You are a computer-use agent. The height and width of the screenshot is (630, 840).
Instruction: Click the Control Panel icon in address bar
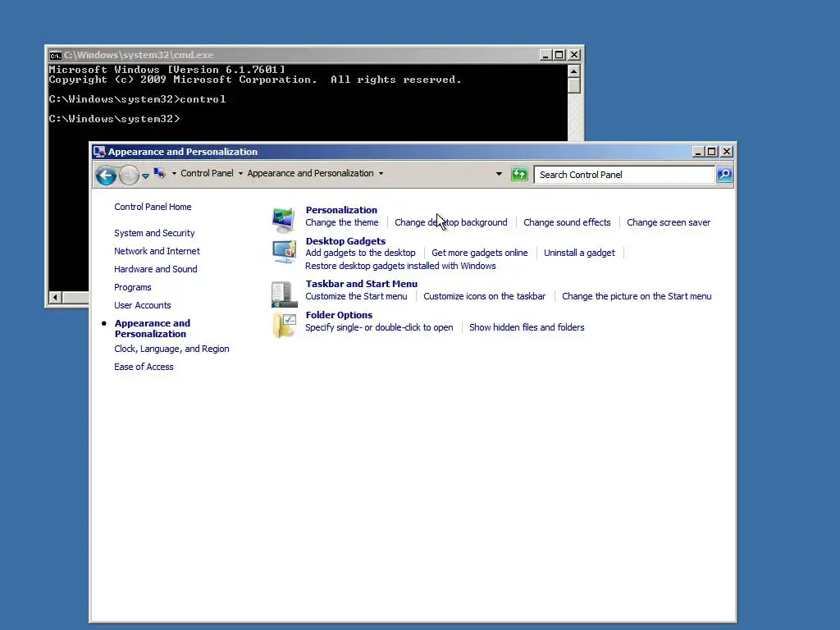160,173
